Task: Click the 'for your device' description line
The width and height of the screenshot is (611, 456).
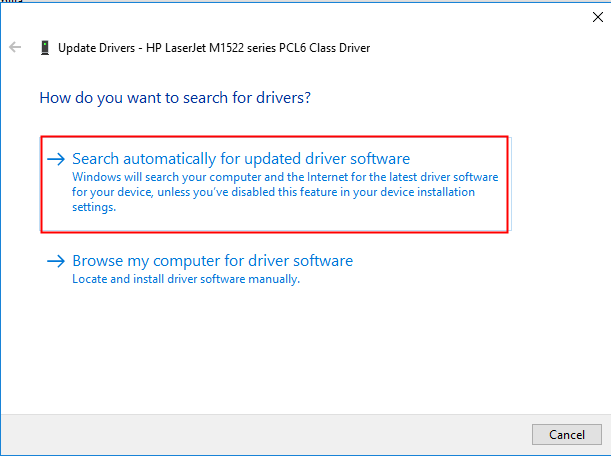Action: point(273,192)
